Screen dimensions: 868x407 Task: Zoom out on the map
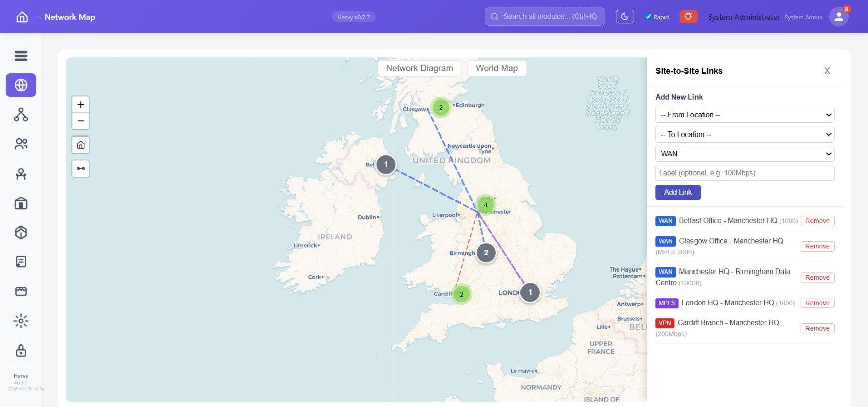(81, 121)
